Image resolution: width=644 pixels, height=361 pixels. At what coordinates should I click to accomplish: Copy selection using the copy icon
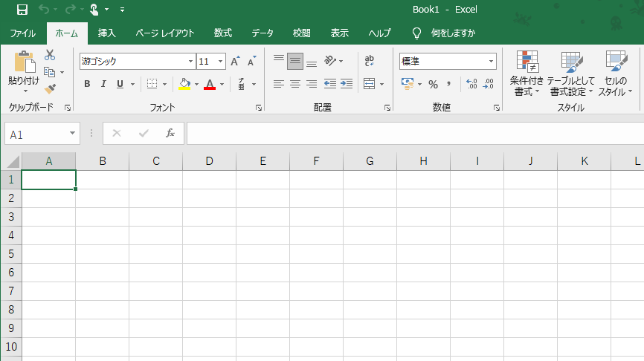(x=49, y=72)
